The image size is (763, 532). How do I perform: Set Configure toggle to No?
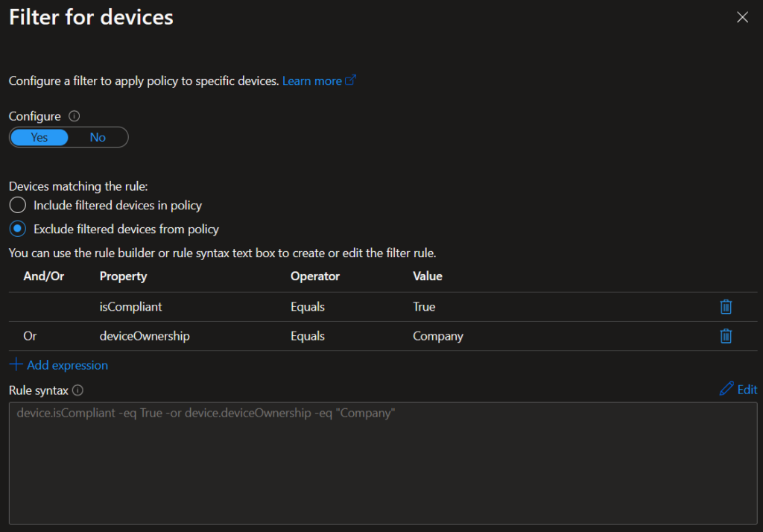pos(98,137)
